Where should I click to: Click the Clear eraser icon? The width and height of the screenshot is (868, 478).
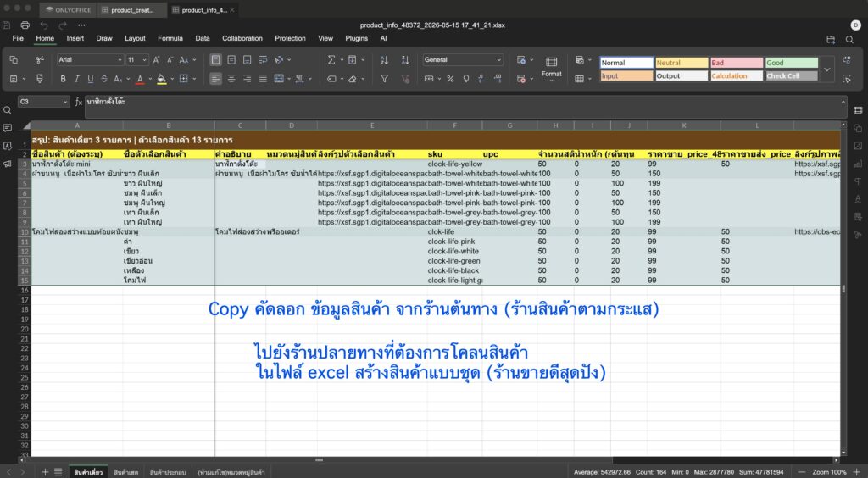point(353,79)
